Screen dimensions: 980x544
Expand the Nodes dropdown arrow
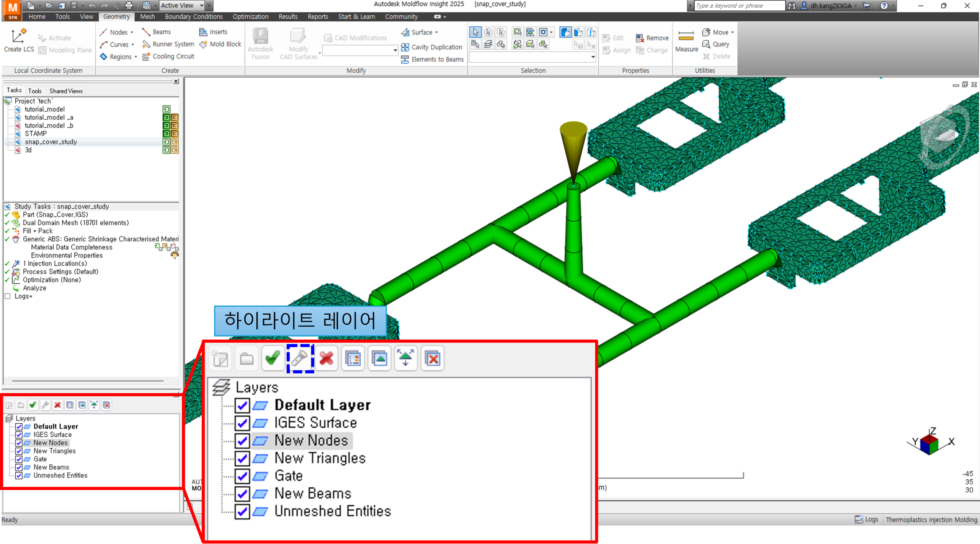tap(132, 33)
